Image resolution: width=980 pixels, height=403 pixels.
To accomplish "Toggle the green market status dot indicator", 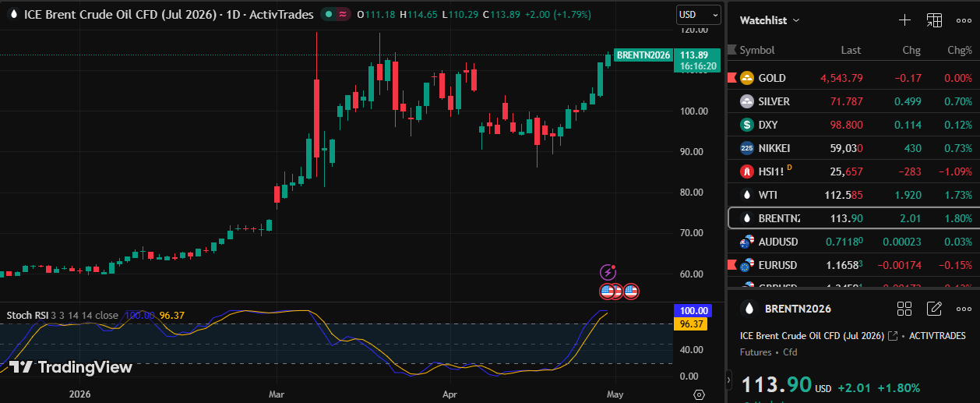I will (328, 14).
